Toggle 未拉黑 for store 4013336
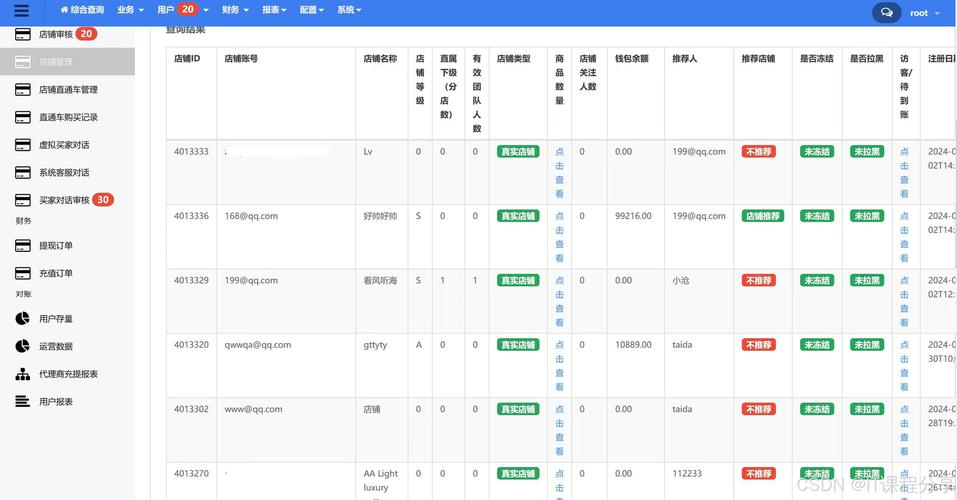 pyautogui.click(x=867, y=216)
